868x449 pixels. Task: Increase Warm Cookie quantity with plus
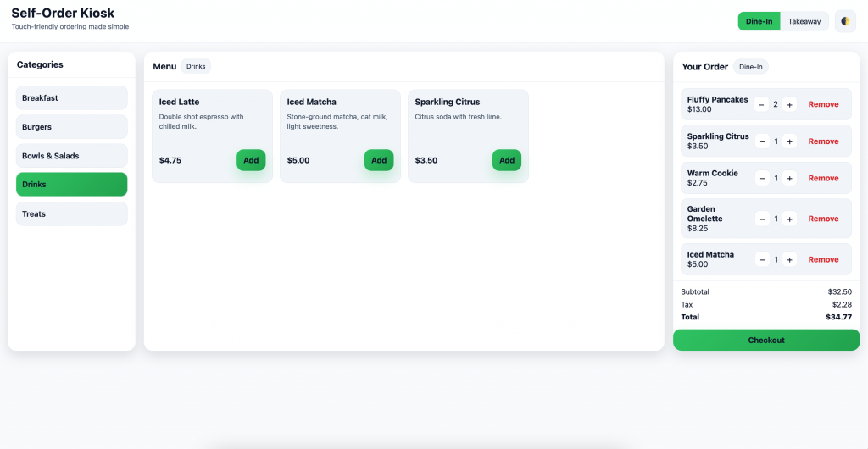(790, 179)
